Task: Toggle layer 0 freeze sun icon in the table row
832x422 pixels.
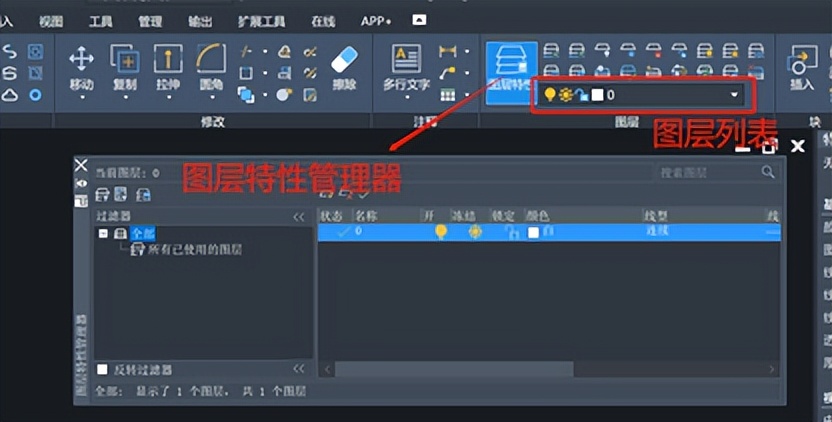Action: pyautogui.click(x=475, y=232)
